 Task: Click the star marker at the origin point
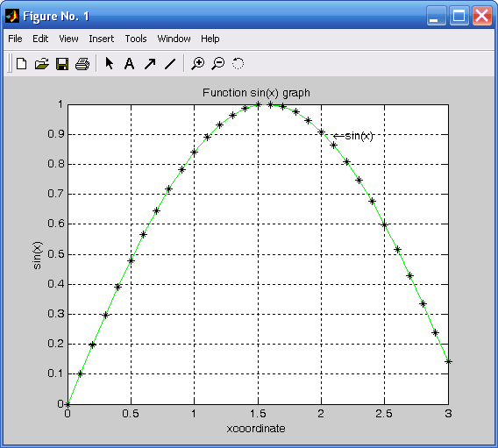click(x=68, y=404)
